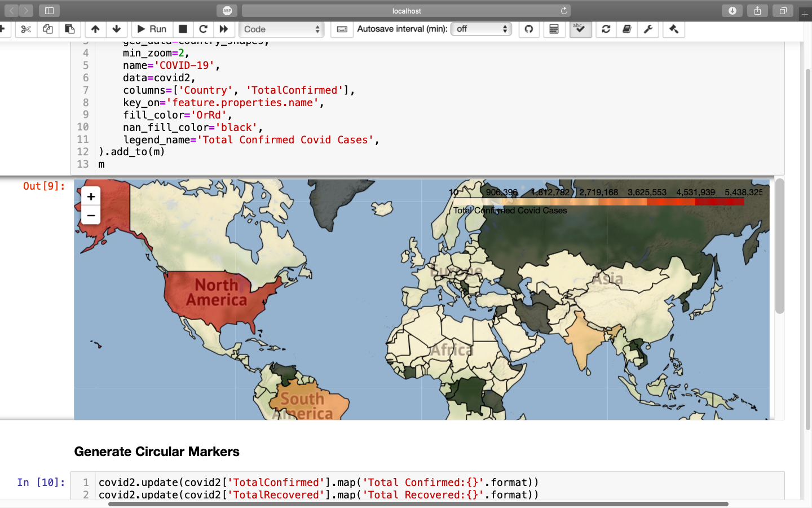Image resolution: width=812 pixels, height=508 pixels.
Task: Move cell up with the up arrow
Action: point(95,29)
